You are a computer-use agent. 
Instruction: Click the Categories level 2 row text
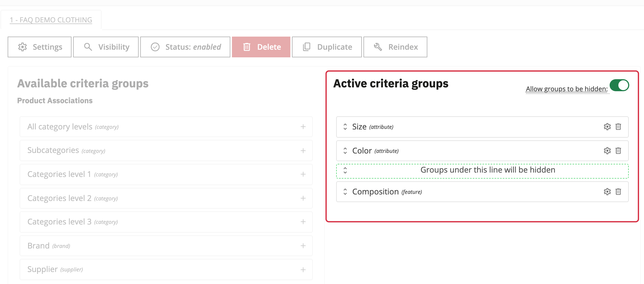(73, 198)
